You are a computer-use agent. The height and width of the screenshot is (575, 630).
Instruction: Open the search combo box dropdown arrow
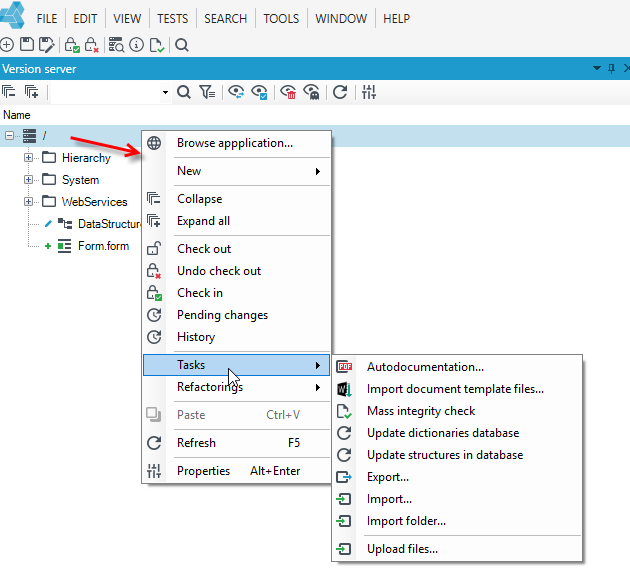point(165,92)
